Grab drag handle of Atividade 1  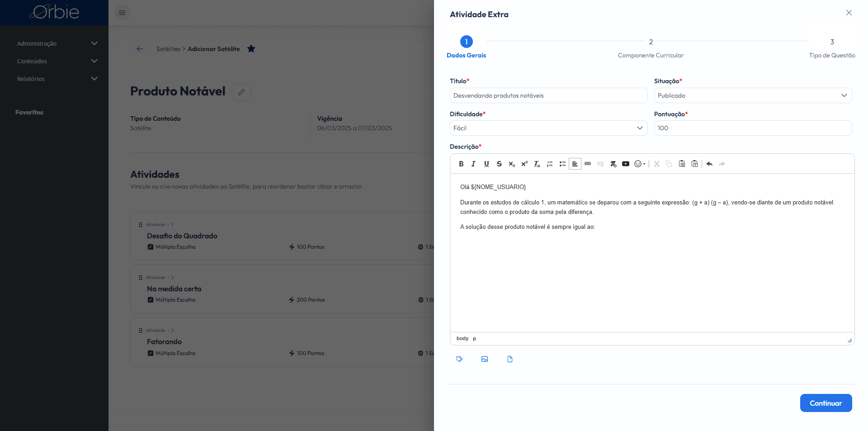pos(141,224)
